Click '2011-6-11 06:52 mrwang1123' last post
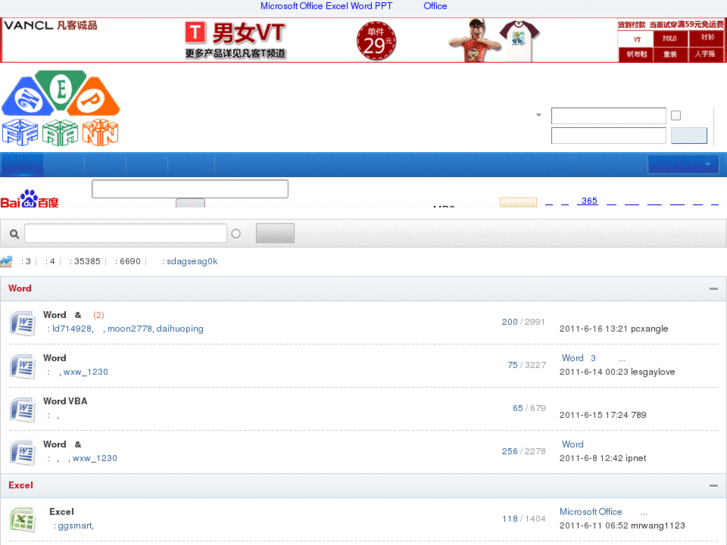This screenshot has width=727, height=545. tap(622, 526)
